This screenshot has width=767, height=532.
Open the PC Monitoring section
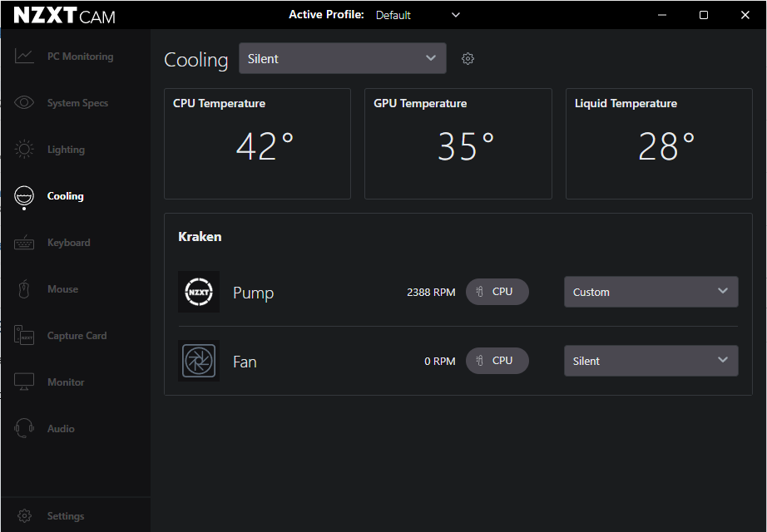pyautogui.click(x=80, y=57)
